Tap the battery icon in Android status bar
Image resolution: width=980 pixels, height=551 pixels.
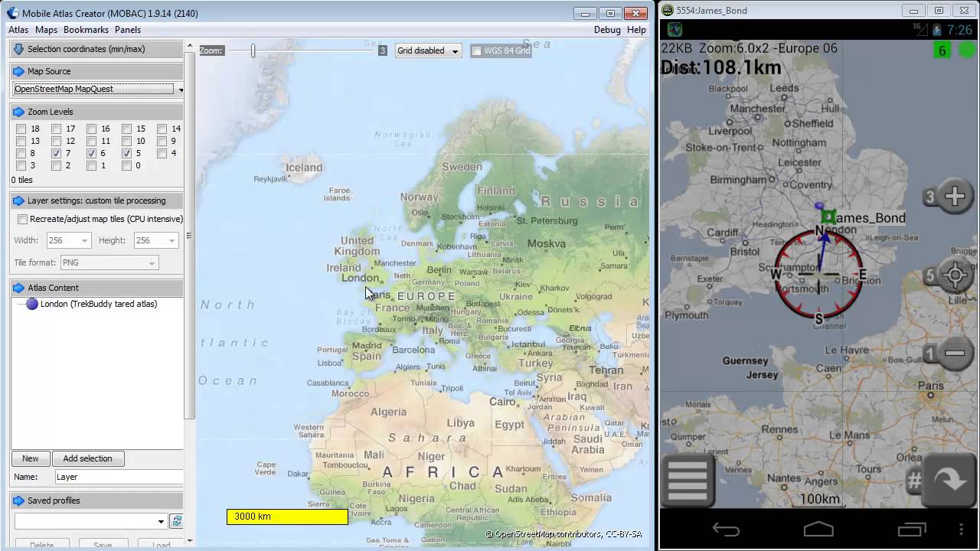pos(936,29)
